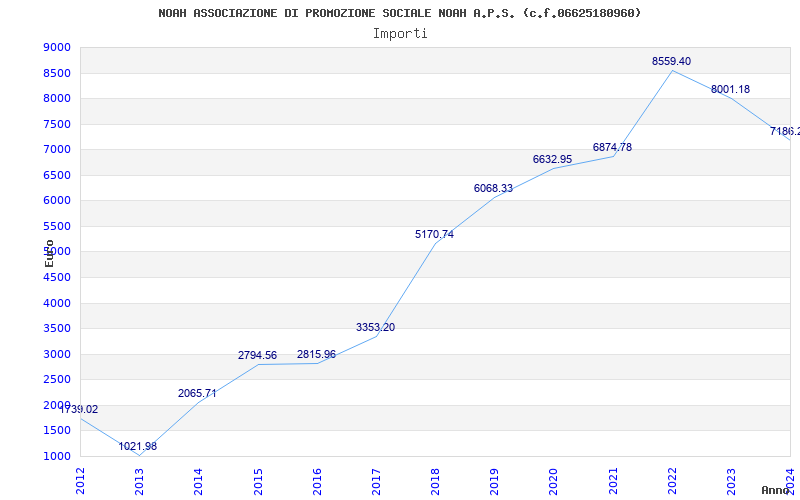Select data label 1021.98

click(138, 446)
